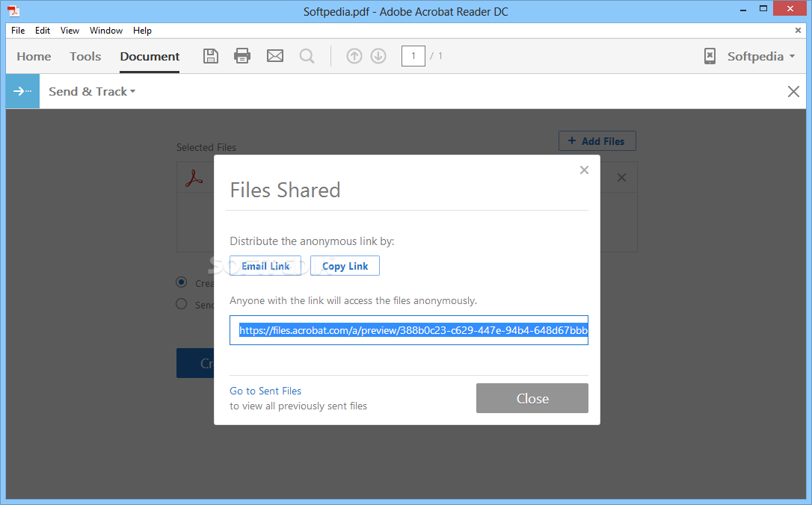
Task: Click the Close button in the dialog
Action: [532, 398]
